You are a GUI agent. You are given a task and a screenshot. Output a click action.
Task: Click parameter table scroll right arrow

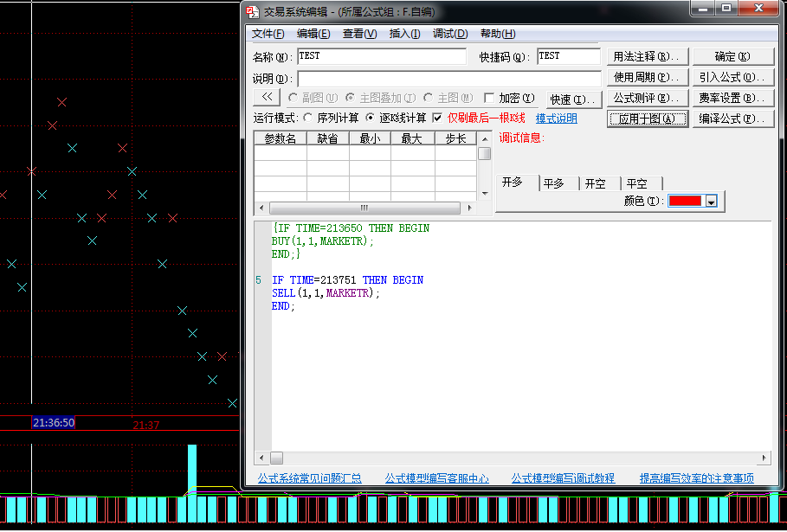470,208
